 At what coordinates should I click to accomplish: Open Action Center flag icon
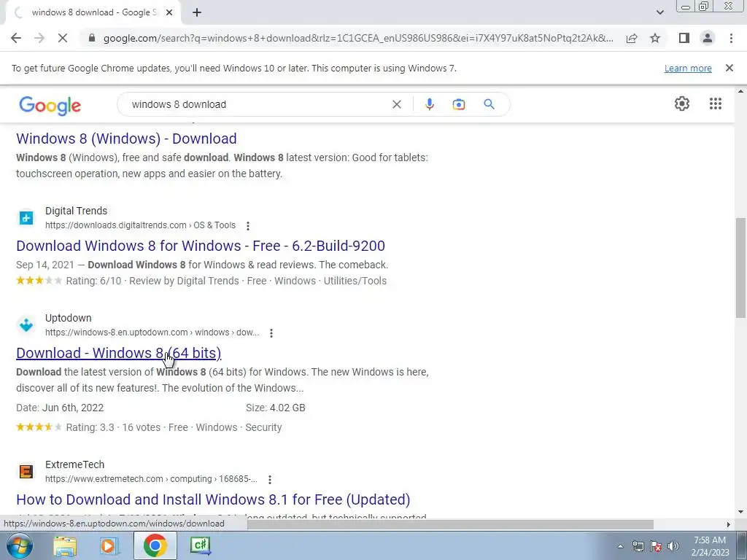tap(656, 546)
